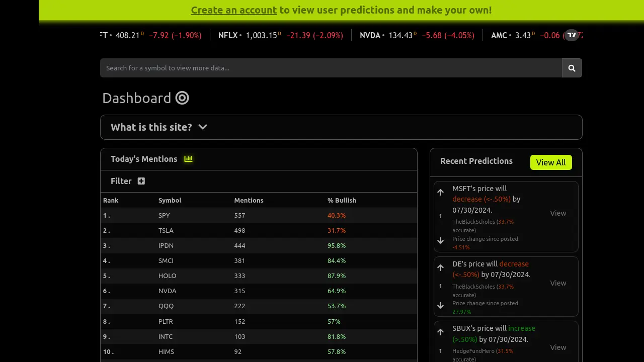644x362 pixels.
Task: Select TSLA in the mentions table
Action: [x=166, y=230]
